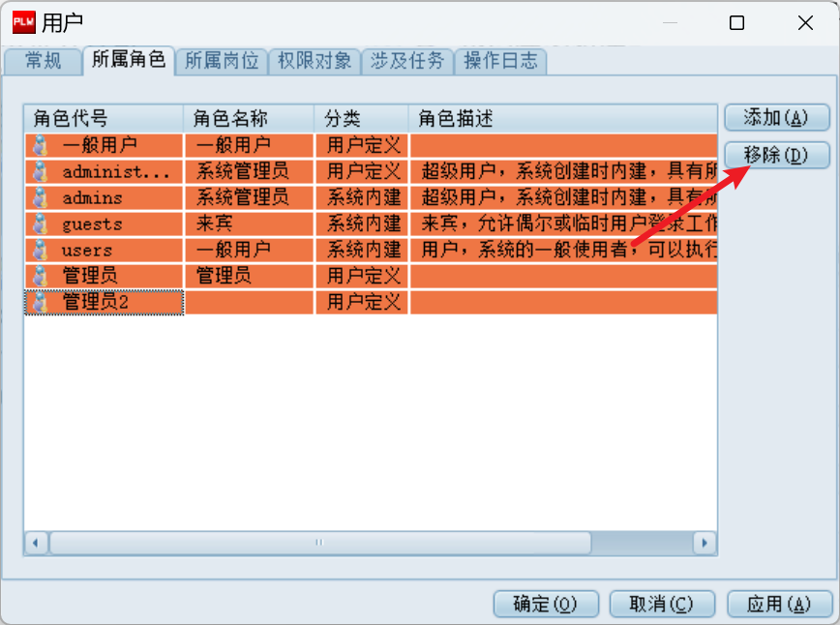840x625 pixels.
Task: Select the administ... role code cell
Action: pos(104,171)
